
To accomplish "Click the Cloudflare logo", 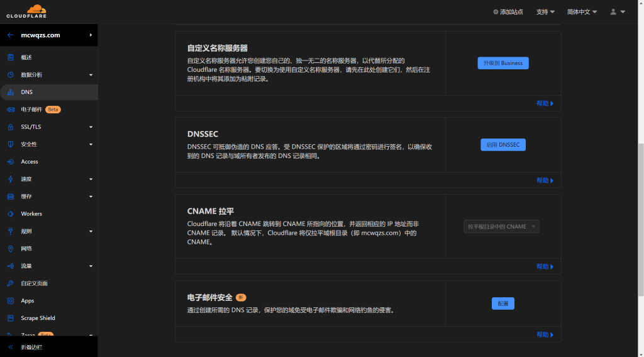I will (x=26, y=11).
